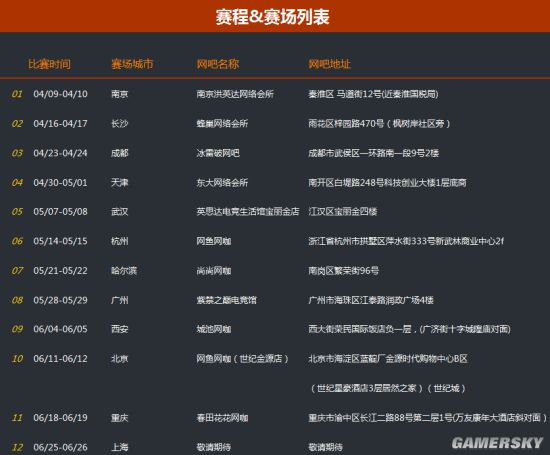This screenshot has width=550, height=455.
Task: Click the address 成都市武侯区一环路南一段9号2楼
Action: (374, 153)
